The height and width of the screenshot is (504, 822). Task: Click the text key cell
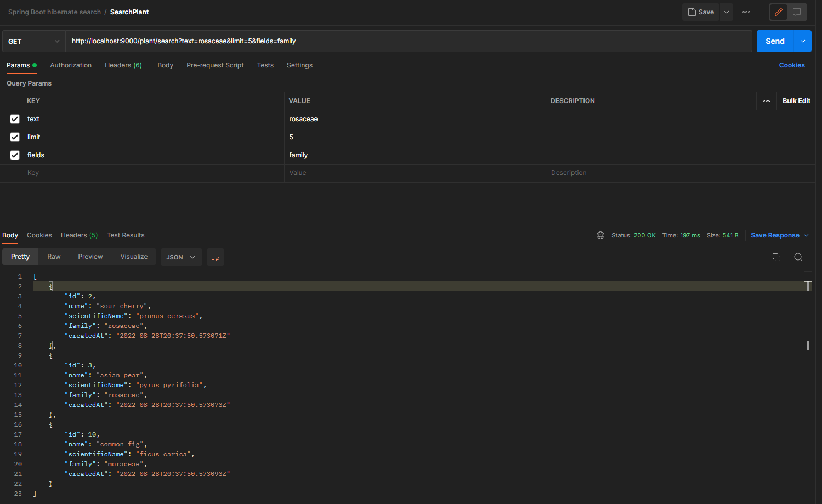click(x=153, y=119)
